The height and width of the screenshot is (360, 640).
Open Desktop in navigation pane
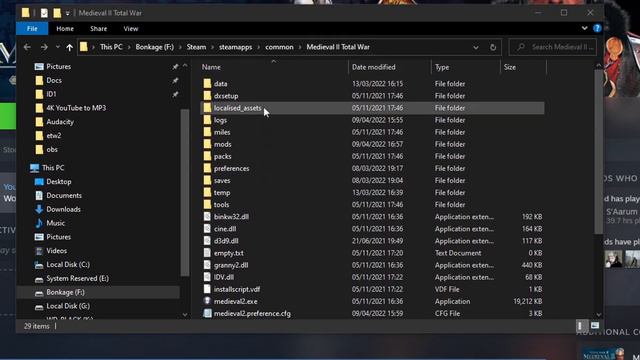[58, 182]
